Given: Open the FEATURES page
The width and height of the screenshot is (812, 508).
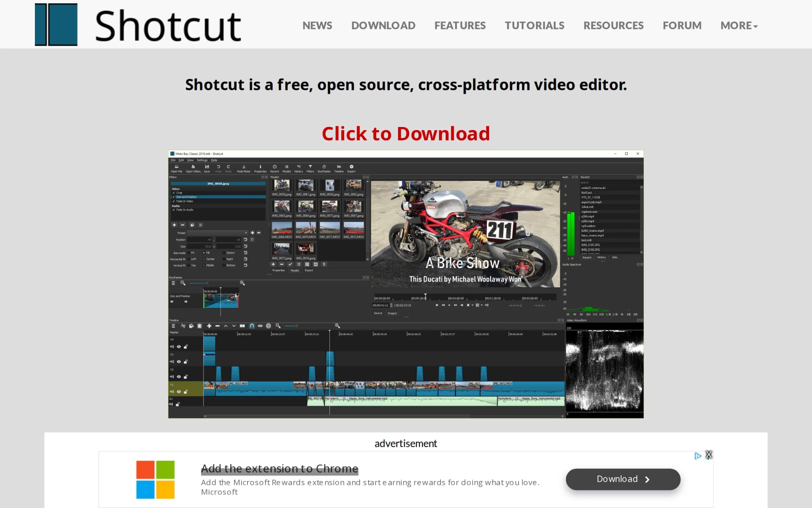Looking at the screenshot, I should [x=460, y=25].
